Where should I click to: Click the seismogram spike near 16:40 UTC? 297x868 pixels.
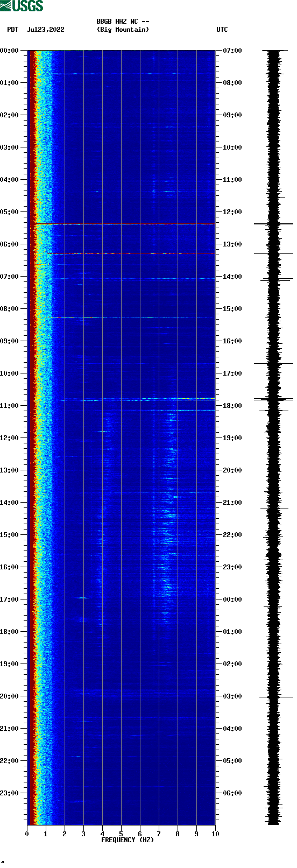click(274, 363)
